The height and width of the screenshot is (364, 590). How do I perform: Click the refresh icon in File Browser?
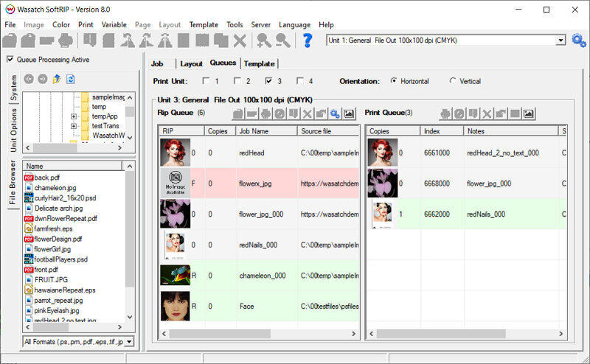point(71,79)
